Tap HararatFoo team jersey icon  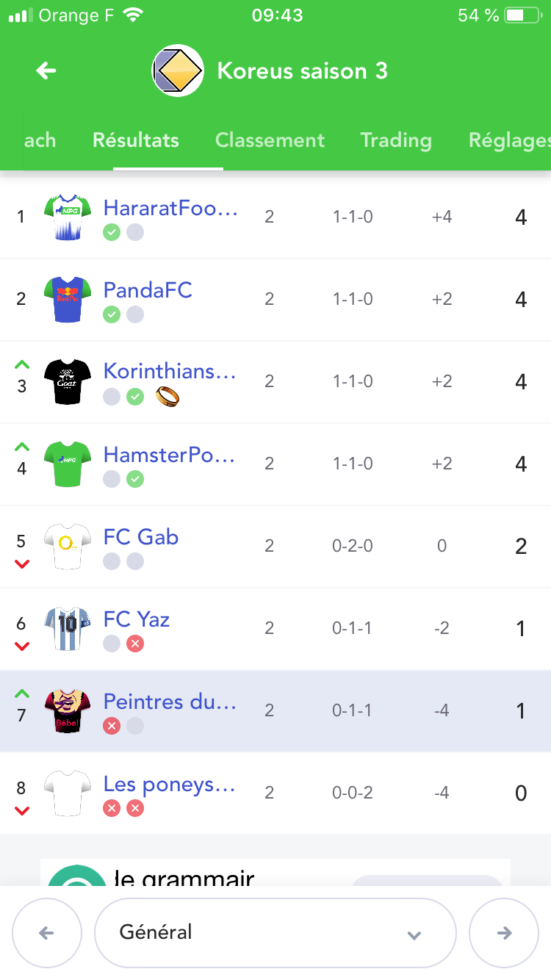[x=67, y=217]
